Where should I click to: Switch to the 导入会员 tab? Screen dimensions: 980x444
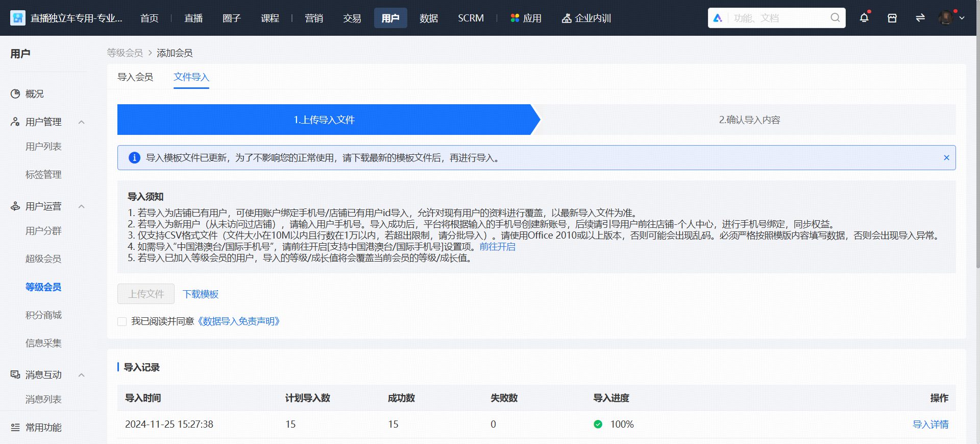[135, 77]
